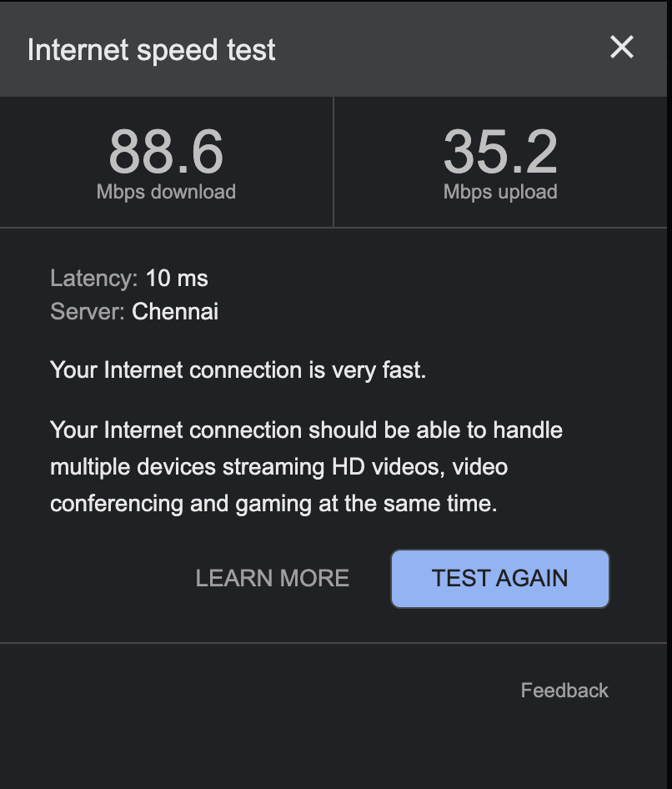Click the "10 ms" latency value
This screenshot has width=672, height=789.
pyautogui.click(x=177, y=278)
